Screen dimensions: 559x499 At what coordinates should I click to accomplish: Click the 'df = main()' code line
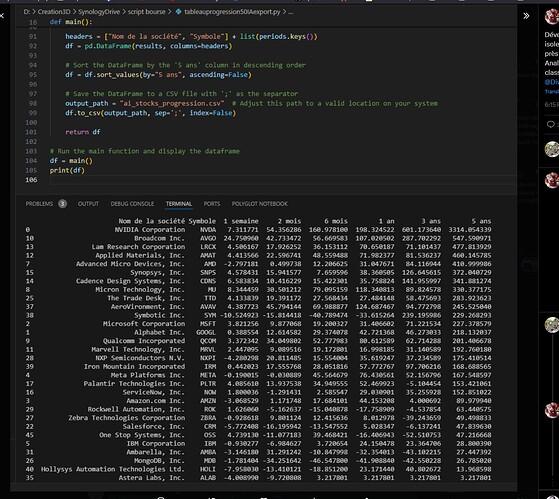[71, 160]
